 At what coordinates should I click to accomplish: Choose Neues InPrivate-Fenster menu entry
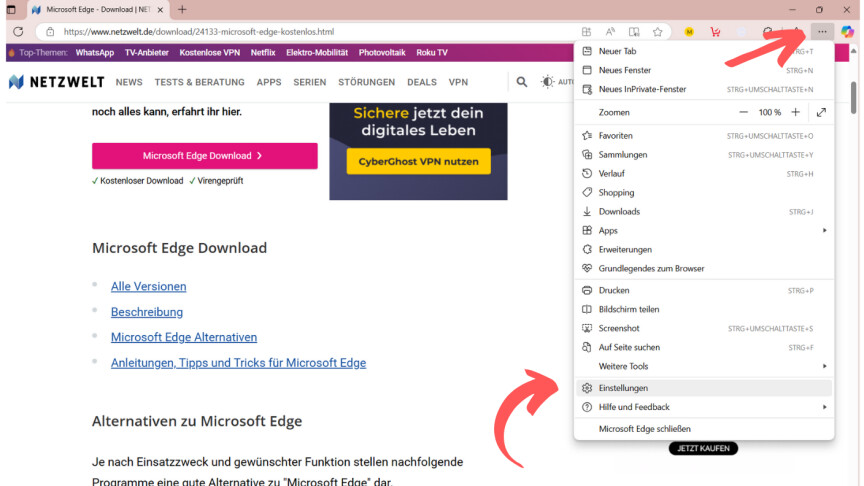642,89
